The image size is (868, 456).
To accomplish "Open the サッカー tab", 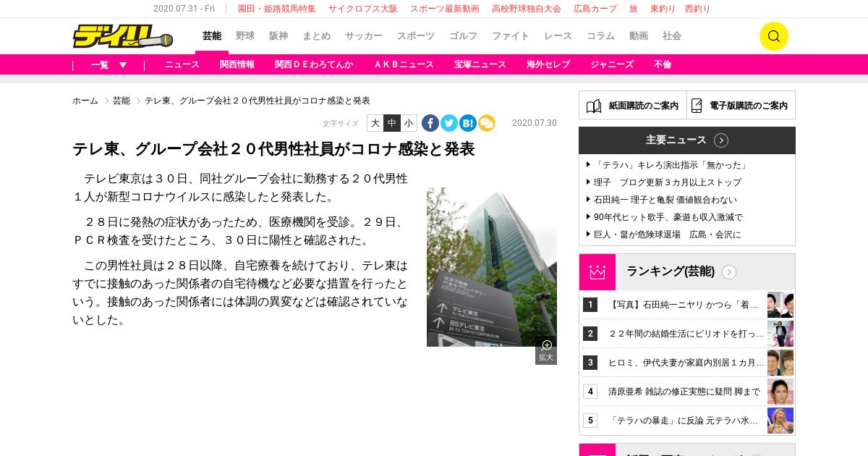I will [364, 36].
